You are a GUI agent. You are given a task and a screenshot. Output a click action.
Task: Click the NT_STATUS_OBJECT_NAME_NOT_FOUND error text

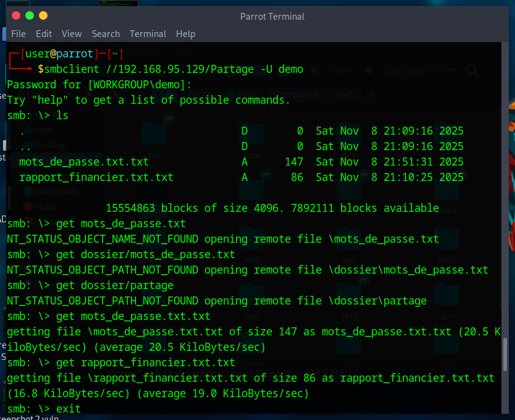[x=103, y=239]
